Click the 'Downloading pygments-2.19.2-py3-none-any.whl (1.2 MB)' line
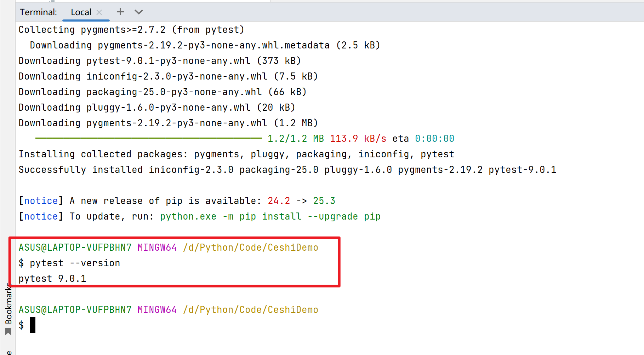 [168, 123]
